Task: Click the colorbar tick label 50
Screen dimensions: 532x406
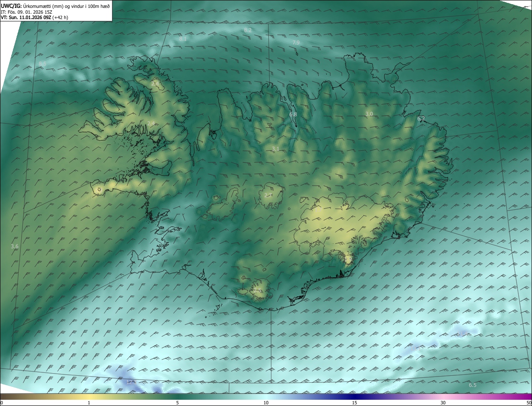Action: point(529,403)
